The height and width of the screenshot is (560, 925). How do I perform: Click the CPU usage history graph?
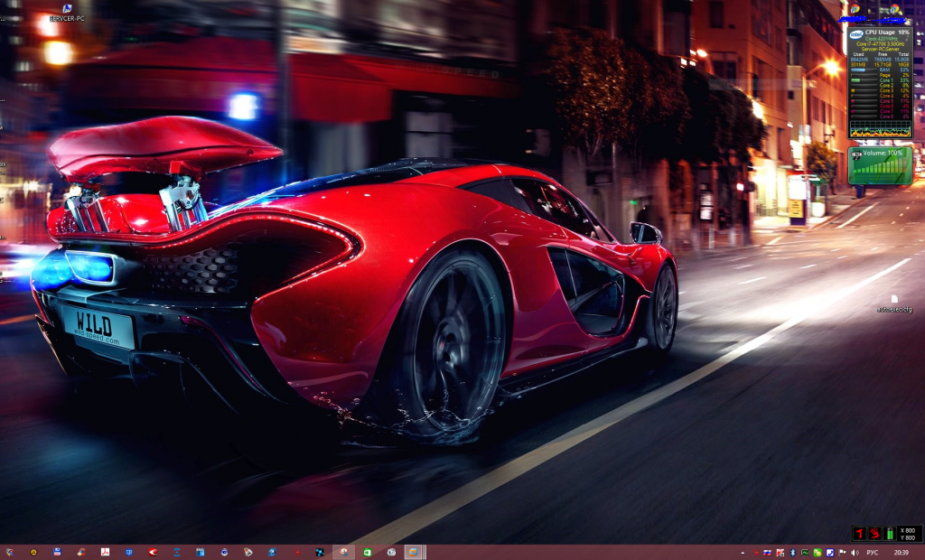point(880,129)
